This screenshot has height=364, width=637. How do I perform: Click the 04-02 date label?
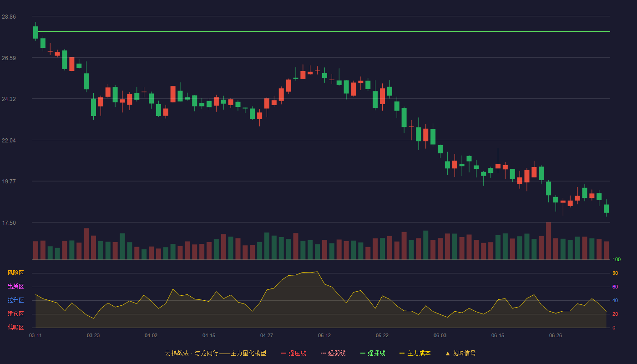[x=151, y=335]
